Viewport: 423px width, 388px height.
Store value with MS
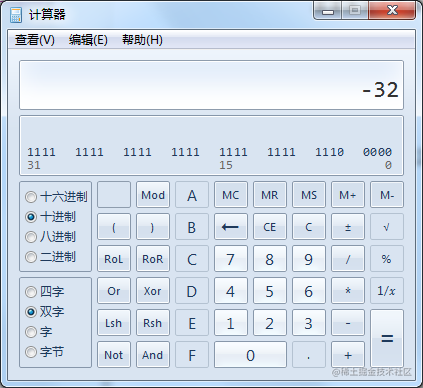309,195
